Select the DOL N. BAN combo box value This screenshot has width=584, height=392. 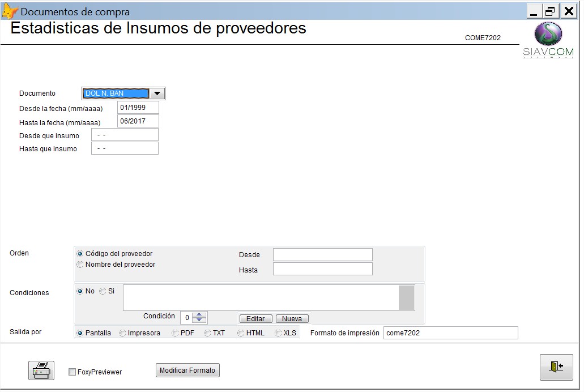click(116, 93)
